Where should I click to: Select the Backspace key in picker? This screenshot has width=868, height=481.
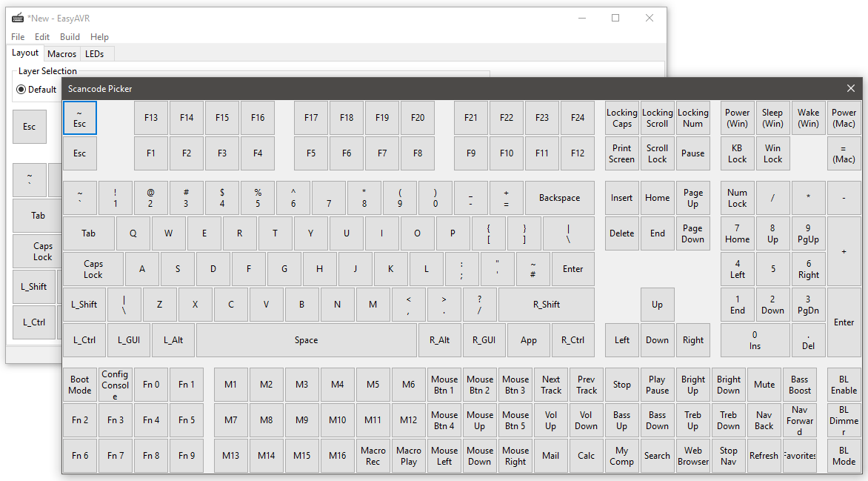click(x=559, y=198)
